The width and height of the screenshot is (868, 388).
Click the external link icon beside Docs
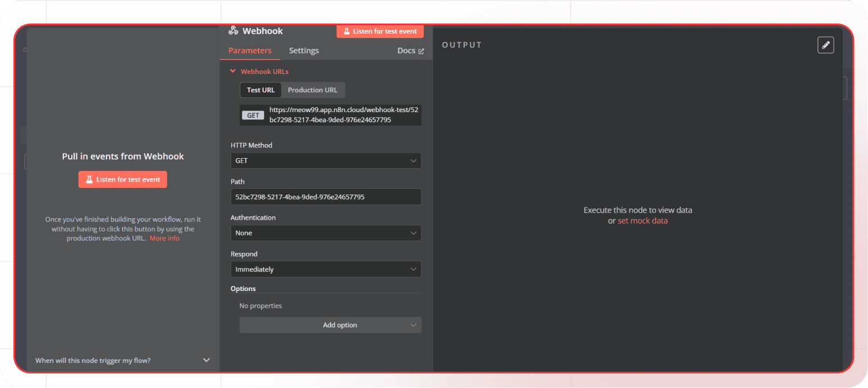click(x=422, y=50)
